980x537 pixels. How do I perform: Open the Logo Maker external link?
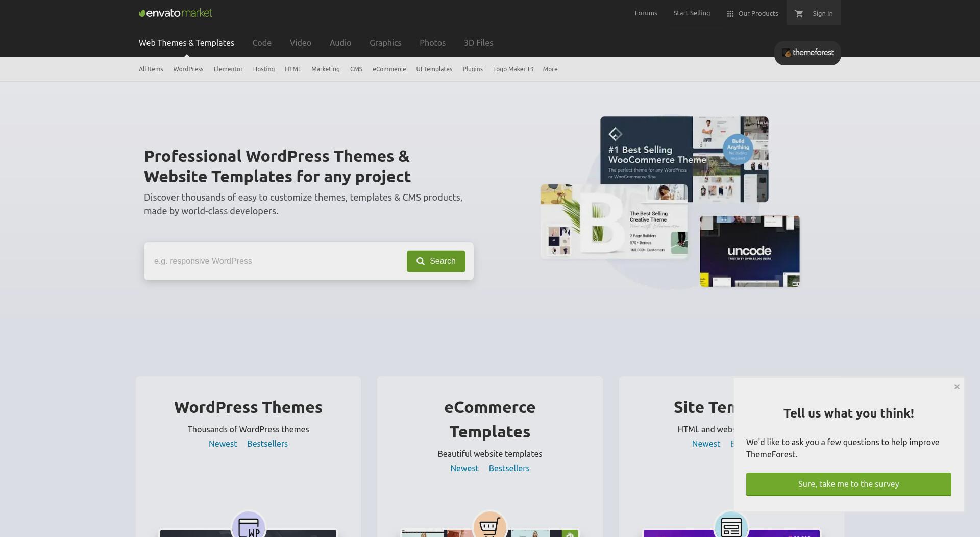[x=513, y=69]
